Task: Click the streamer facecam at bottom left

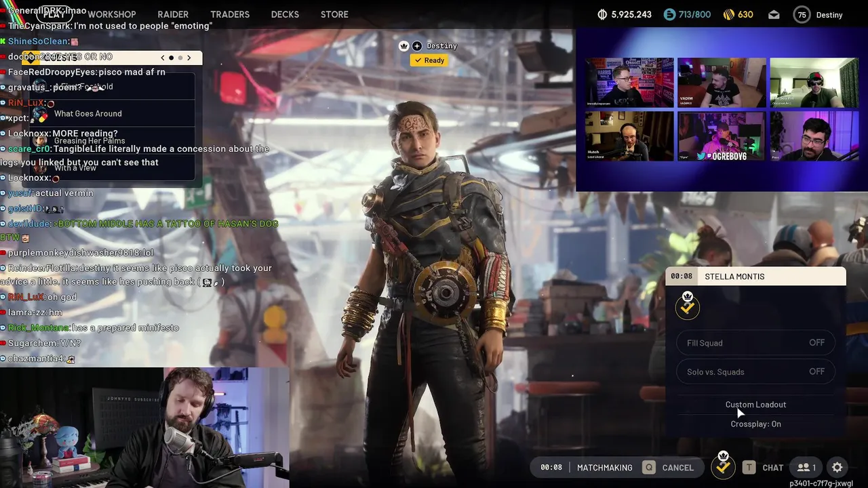Action: pyautogui.click(x=144, y=428)
